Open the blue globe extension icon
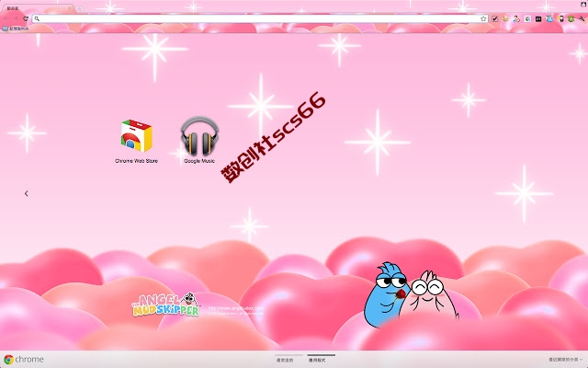Image resolution: width=588 pixels, height=368 pixels. [x=549, y=18]
